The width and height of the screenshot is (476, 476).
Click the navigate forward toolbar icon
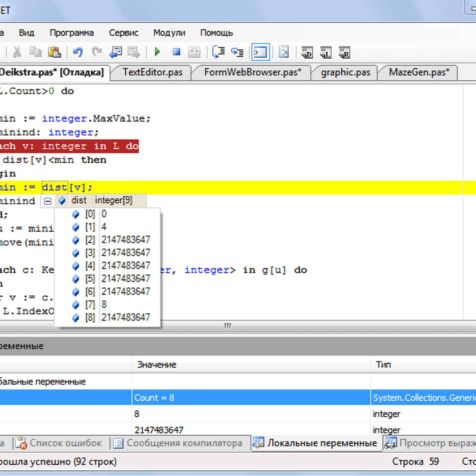134,52
